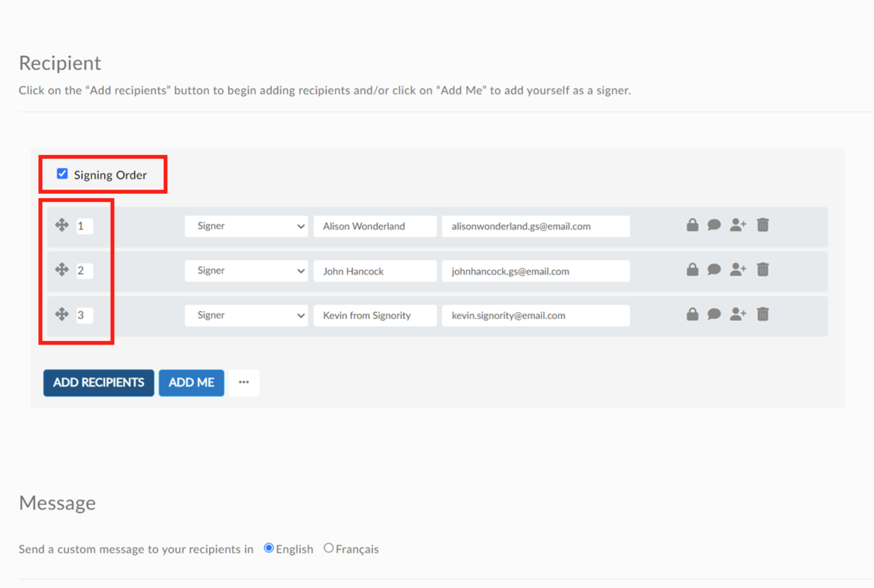Viewport: 874px width, 588px height.
Task: Click drag handle for recipient 1
Action: 62,225
